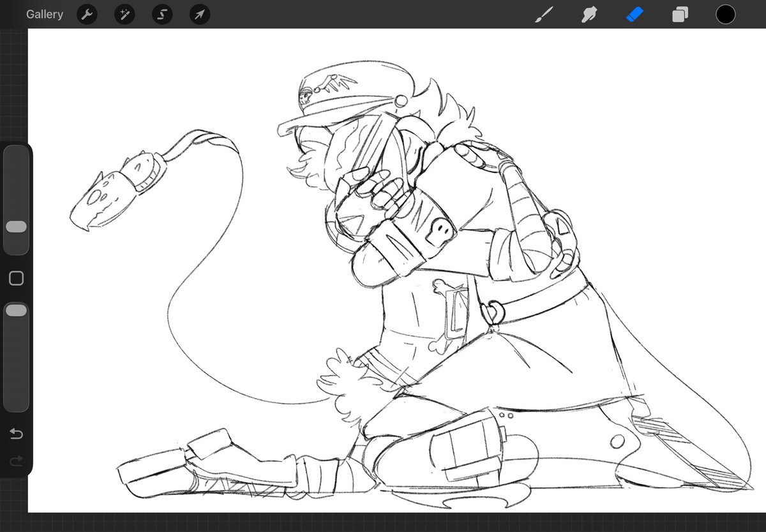This screenshot has width=766, height=532.
Task: Redo the last undone action
Action: coord(17,461)
